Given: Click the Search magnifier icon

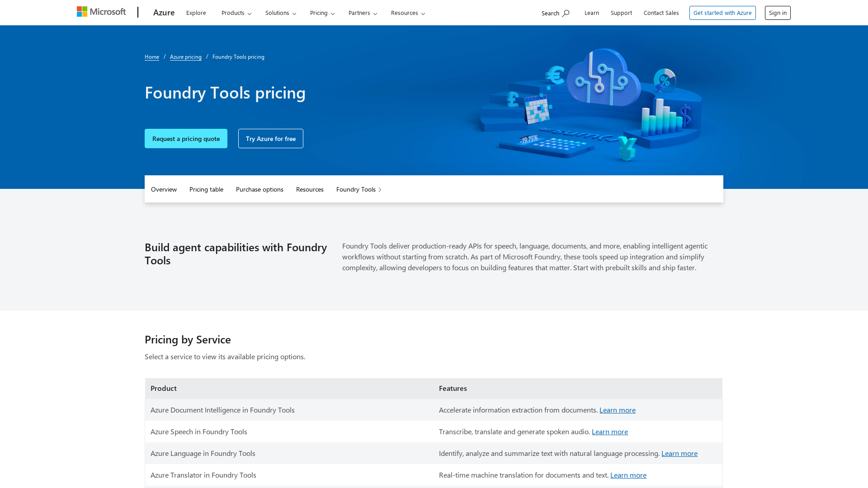Looking at the screenshot, I should 566,13.
